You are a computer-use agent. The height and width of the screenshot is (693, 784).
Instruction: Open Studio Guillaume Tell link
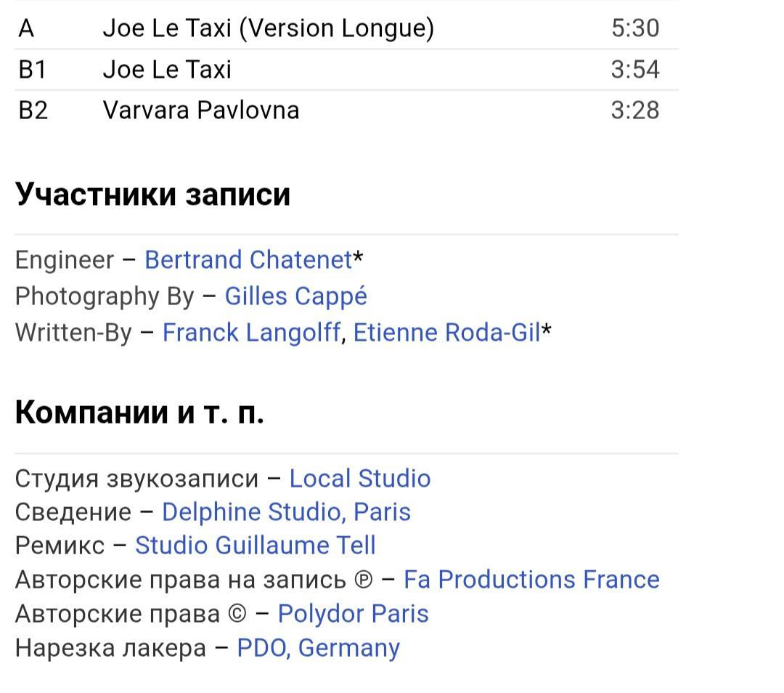[255, 546]
